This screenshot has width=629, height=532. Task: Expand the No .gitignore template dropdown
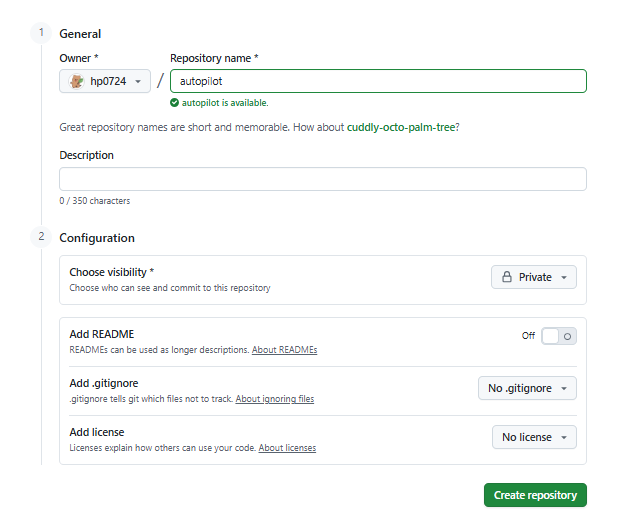pyautogui.click(x=527, y=388)
